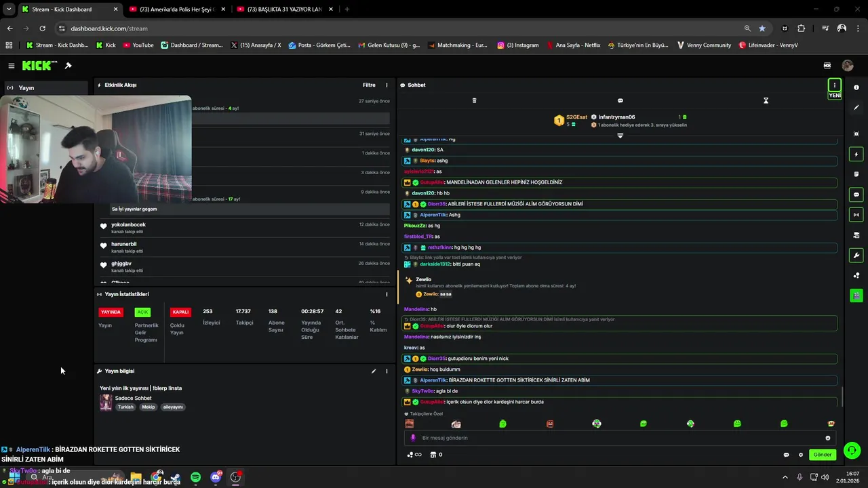Click the broadcast signal icon in right sidebar
868x488 pixels.
pos(856,215)
